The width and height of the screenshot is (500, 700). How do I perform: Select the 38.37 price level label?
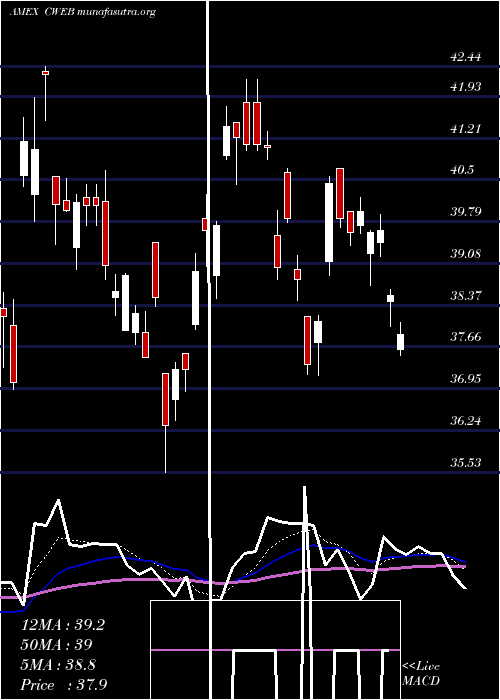tap(466, 295)
